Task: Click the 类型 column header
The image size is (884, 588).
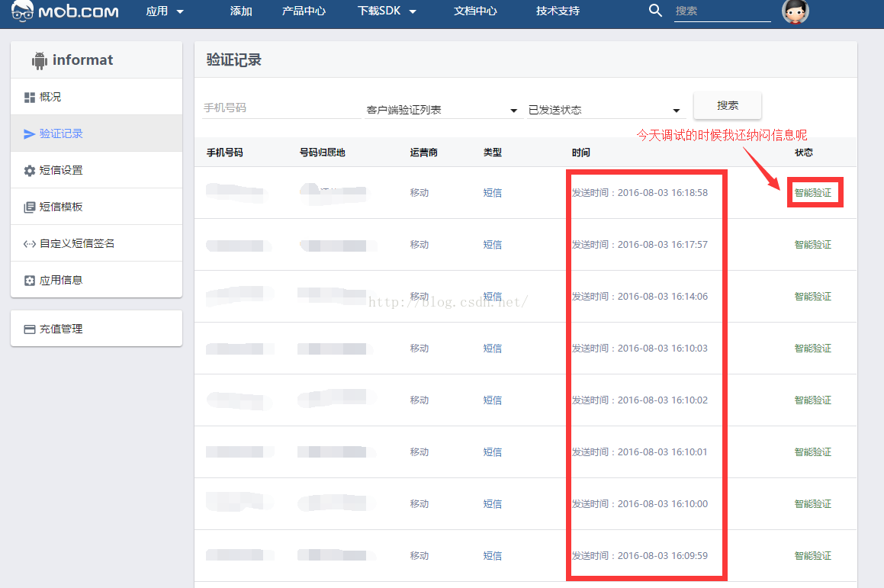Action: (x=492, y=153)
